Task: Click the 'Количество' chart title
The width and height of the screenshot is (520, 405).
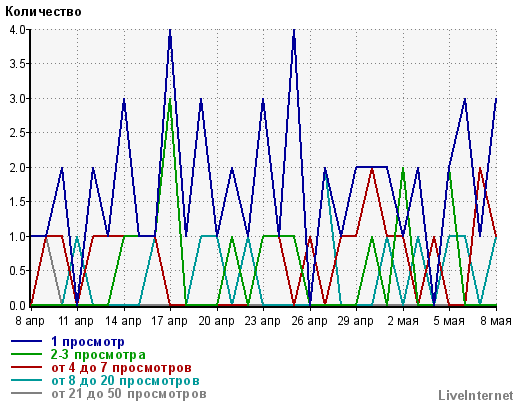Action: pos(43,12)
